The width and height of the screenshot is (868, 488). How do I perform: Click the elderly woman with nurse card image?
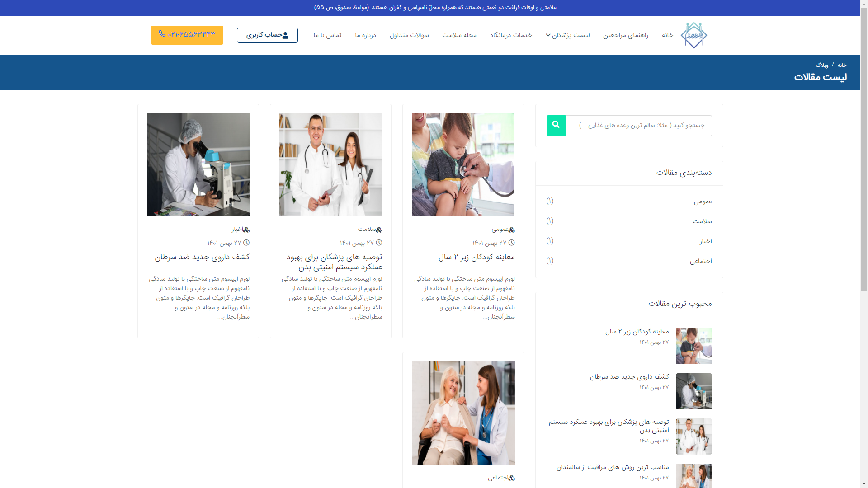pos(463,413)
